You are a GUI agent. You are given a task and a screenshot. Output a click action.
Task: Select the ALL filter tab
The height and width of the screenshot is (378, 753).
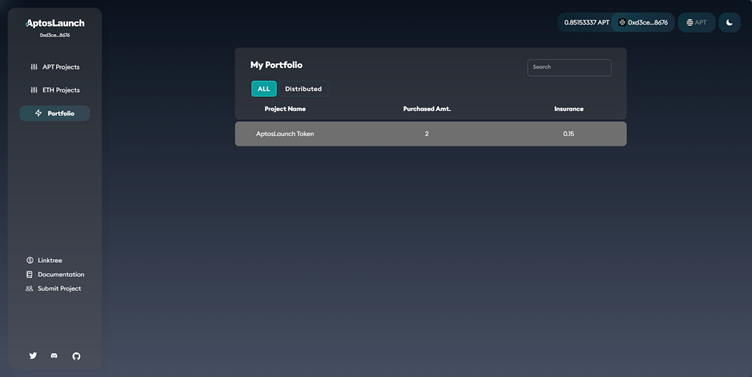264,89
